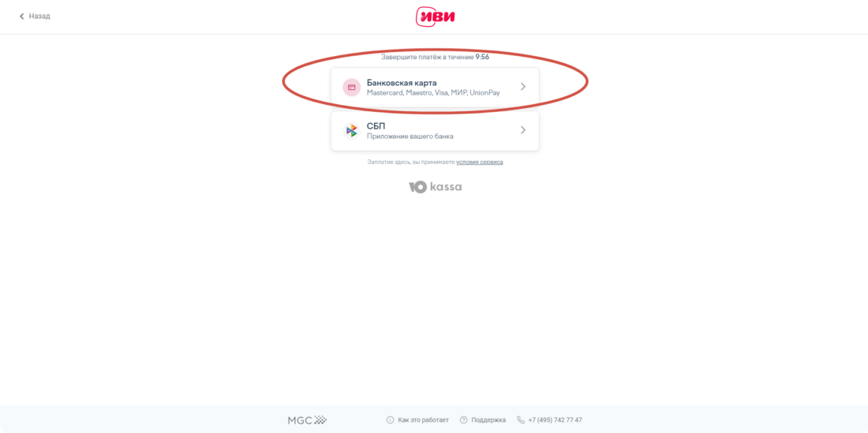Click the pink bank card icon
The height and width of the screenshot is (433, 868).
(351, 88)
